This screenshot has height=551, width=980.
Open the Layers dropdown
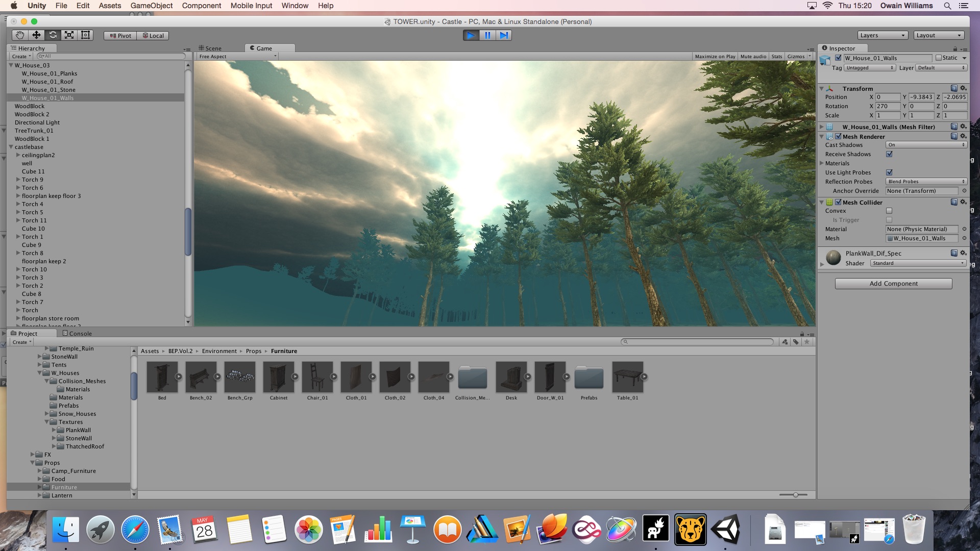point(883,35)
